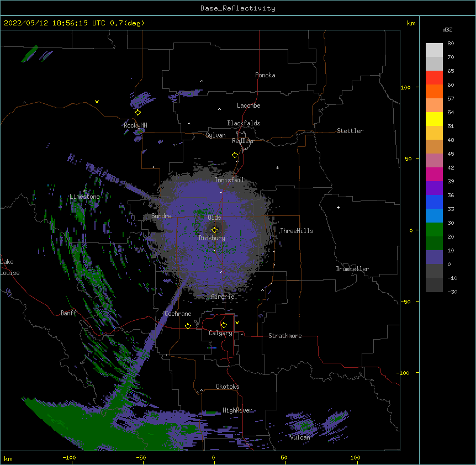Select the RedDeer label
Image resolution: width=476 pixels, height=465 pixels.
243,141
